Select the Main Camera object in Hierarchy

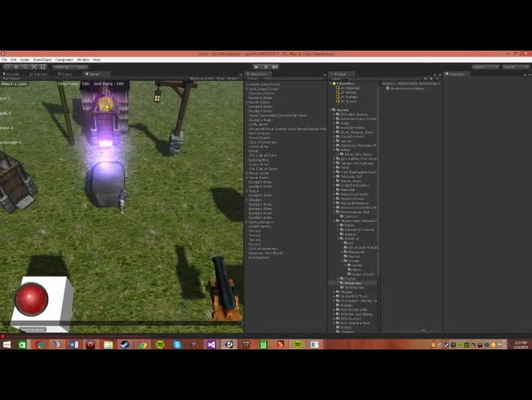coord(259,133)
